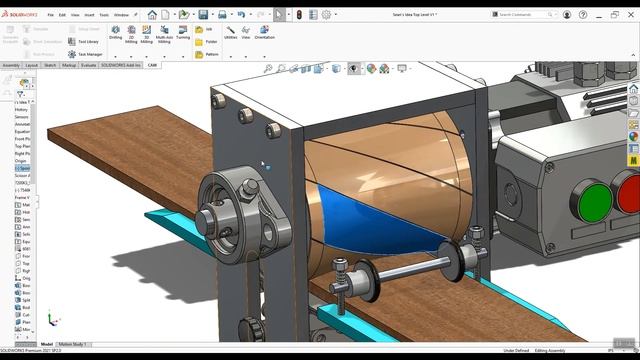640x360 pixels.
Task: Open the user login icon
Action: (x=567, y=15)
